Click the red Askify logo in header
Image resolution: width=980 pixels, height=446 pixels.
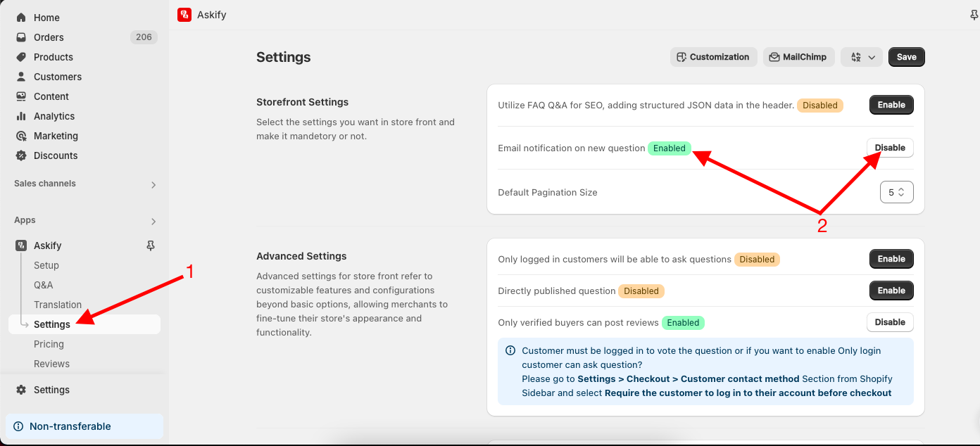tap(184, 15)
